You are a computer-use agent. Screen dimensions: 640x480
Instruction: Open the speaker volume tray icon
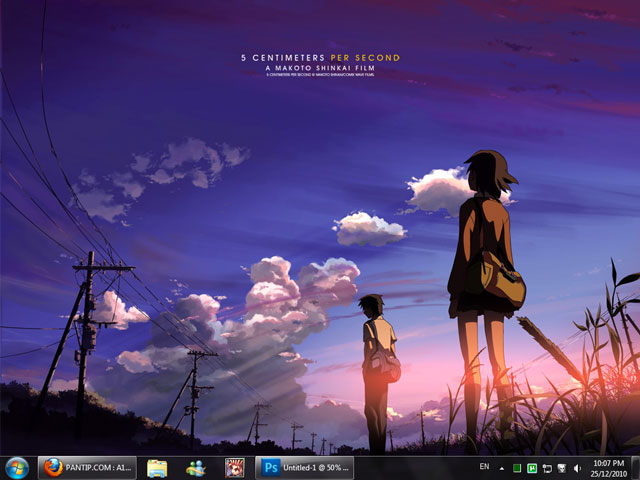point(577,468)
